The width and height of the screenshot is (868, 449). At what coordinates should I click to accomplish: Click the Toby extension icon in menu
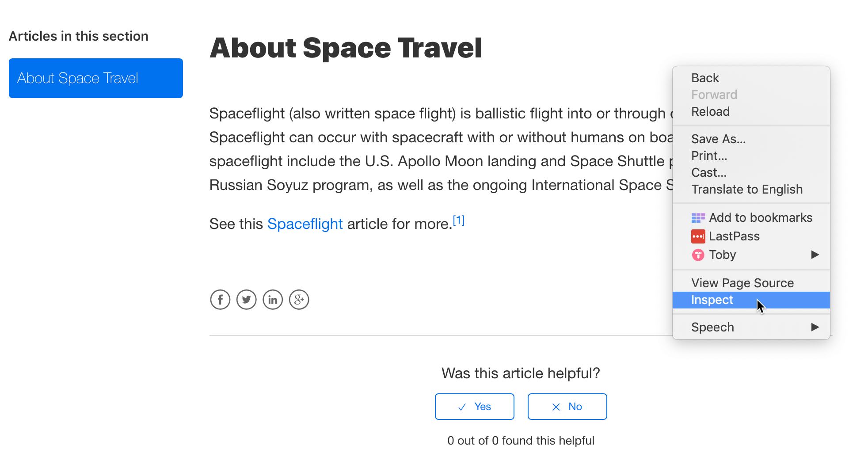[x=698, y=255]
